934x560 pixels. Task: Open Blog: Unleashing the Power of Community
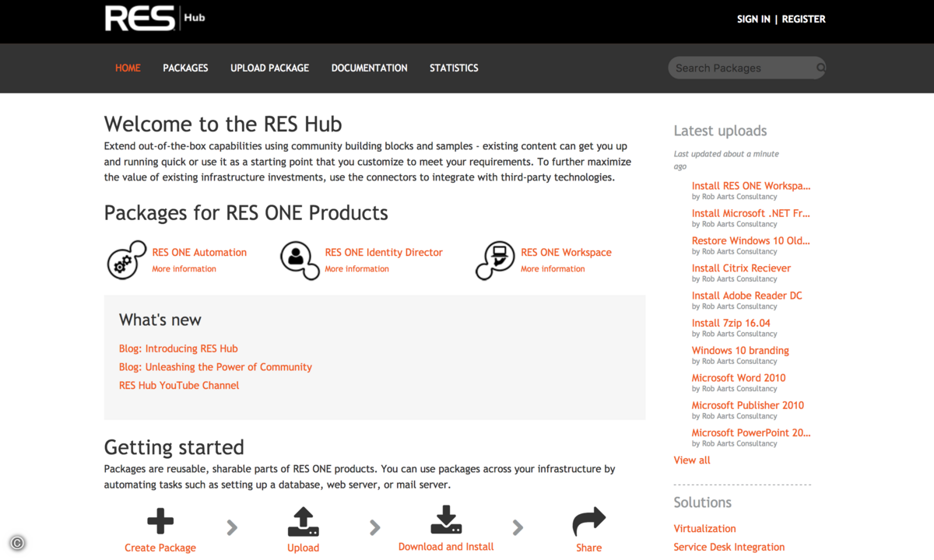pos(216,367)
